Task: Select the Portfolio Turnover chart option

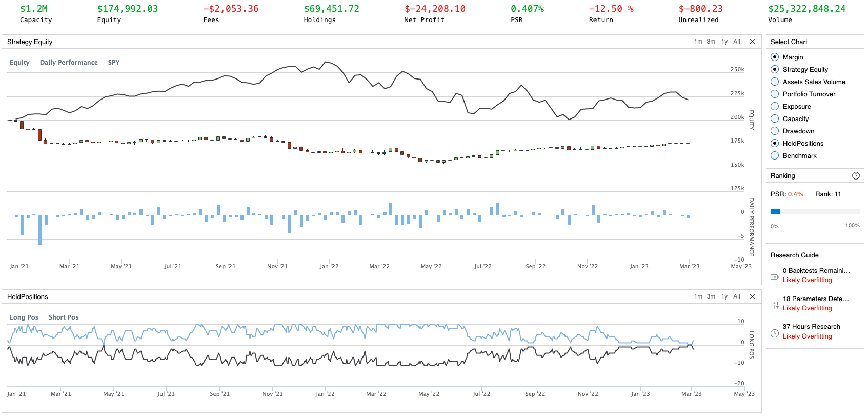Action: click(x=775, y=94)
